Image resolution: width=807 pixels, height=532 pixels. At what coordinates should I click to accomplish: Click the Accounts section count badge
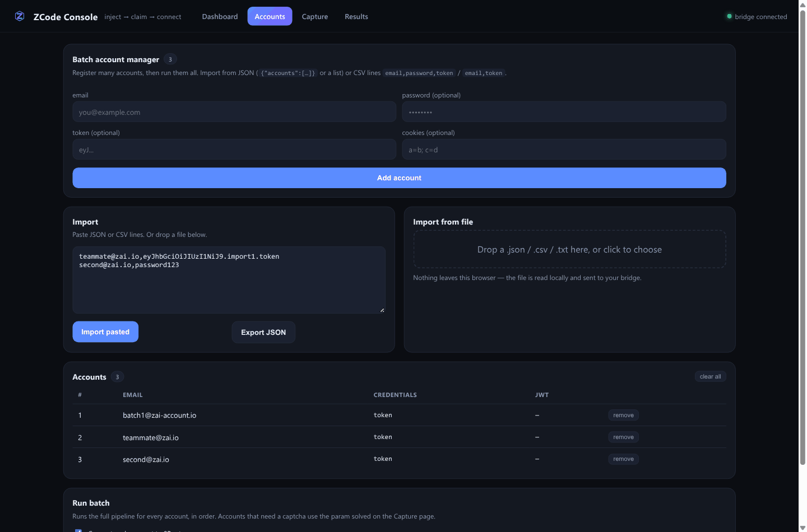117,377
